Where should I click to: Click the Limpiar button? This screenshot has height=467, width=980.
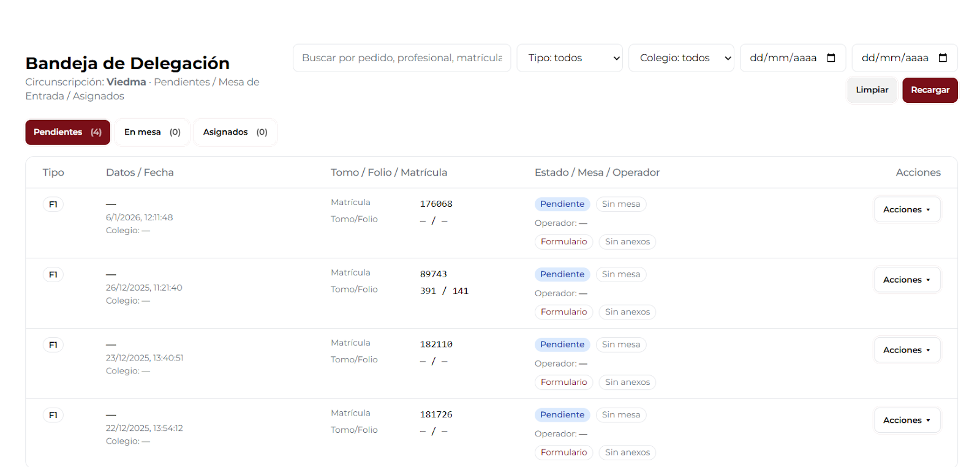click(872, 90)
